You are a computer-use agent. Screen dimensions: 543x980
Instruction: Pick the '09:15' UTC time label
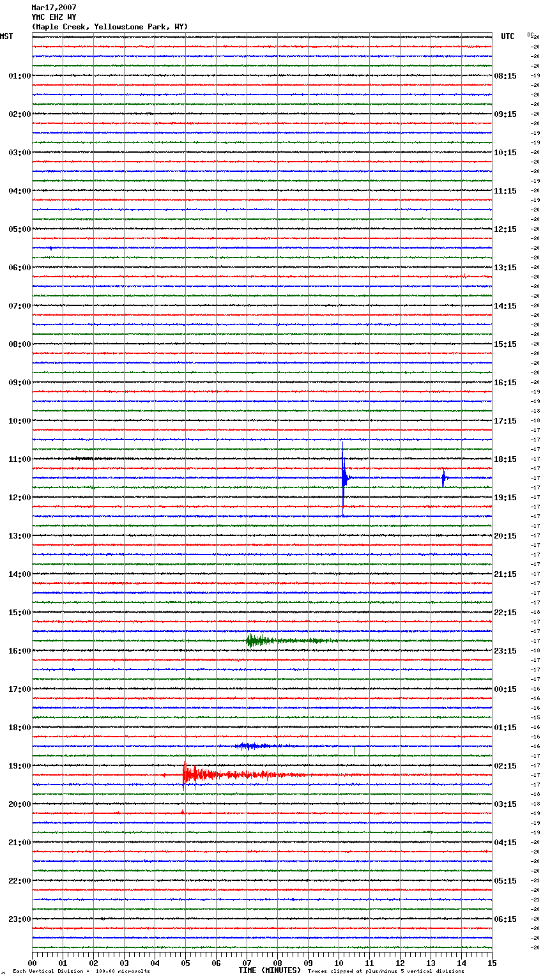point(505,114)
